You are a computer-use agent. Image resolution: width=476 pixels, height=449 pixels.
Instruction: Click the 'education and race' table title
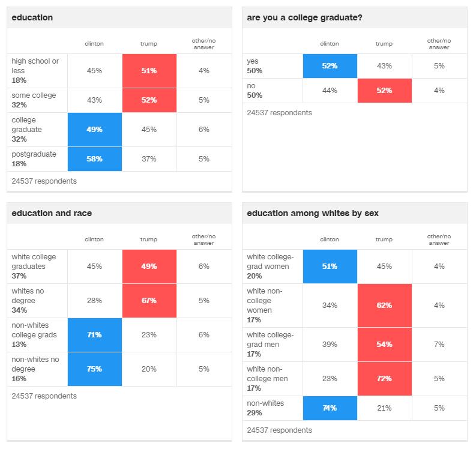tap(52, 213)
